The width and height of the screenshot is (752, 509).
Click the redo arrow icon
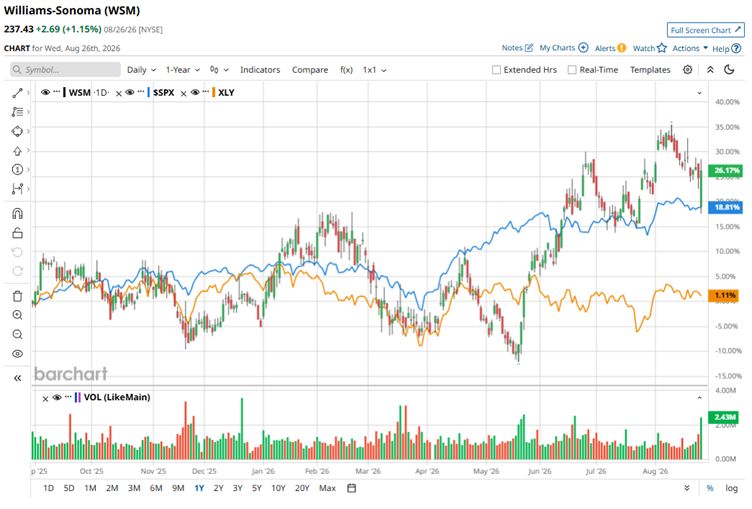(x=17, y=271)
